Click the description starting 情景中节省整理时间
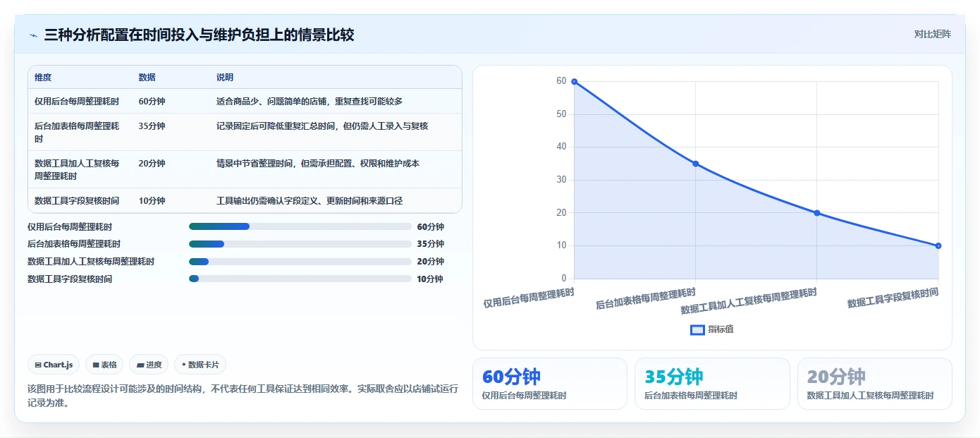980x438 pixels. pos(318,164)
